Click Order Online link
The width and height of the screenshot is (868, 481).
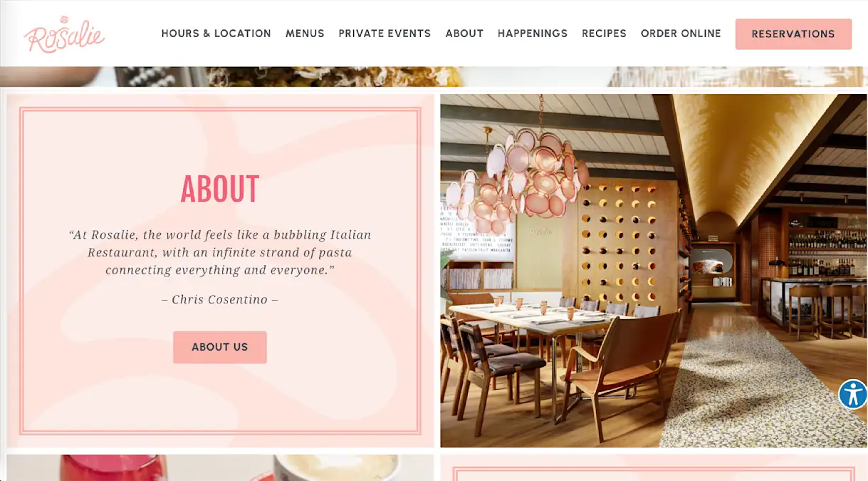tap(681, 33)
